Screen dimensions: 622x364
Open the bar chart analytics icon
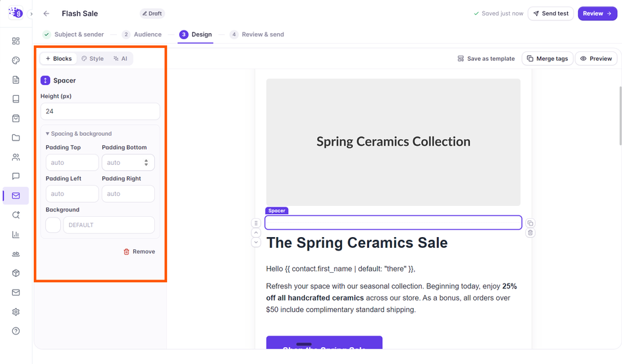click(16, 234)
